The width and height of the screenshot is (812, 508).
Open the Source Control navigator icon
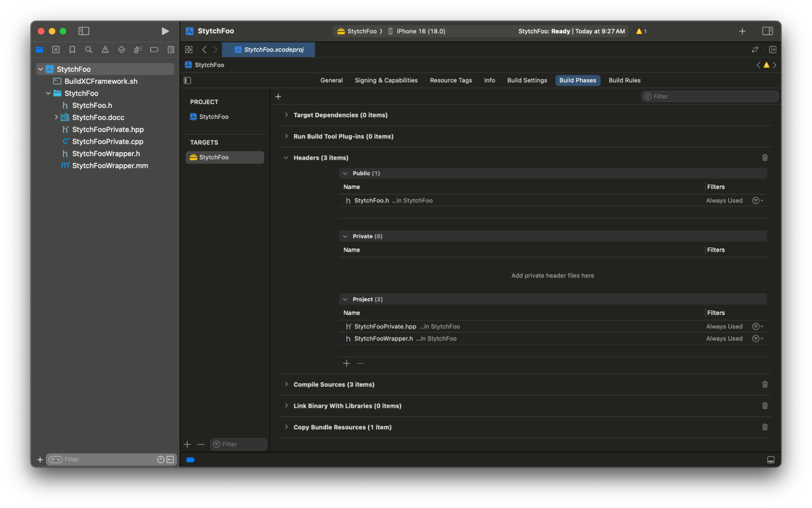[56, 50]
